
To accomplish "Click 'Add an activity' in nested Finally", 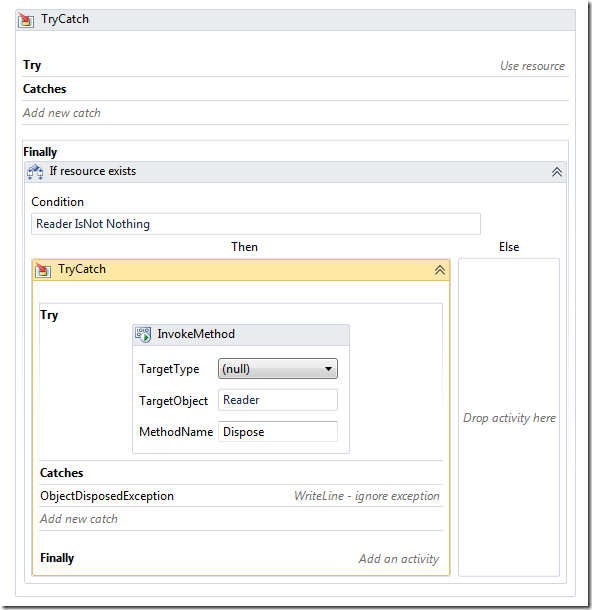I will [x=399, y=559].
